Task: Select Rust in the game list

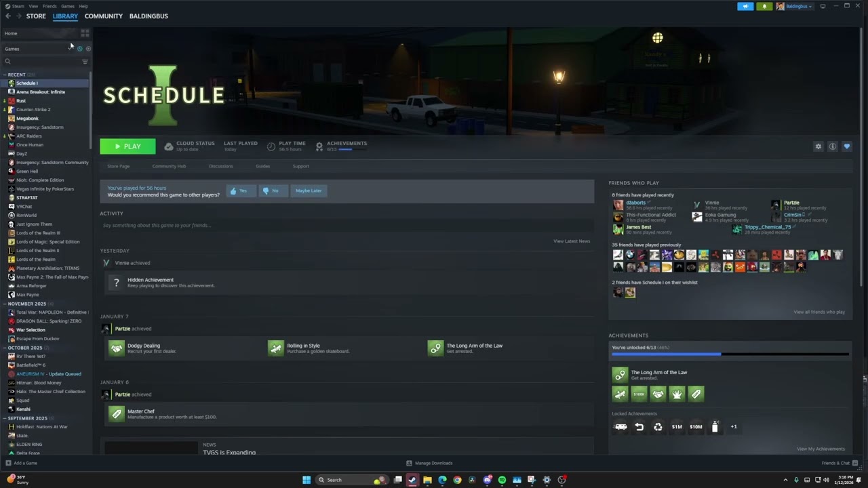Action: click(21, 100)
